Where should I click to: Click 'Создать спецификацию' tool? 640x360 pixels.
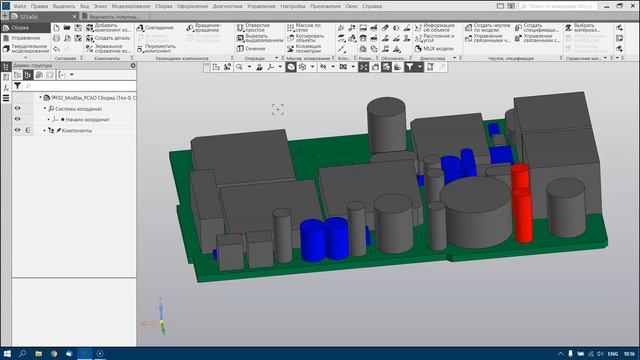537,28
